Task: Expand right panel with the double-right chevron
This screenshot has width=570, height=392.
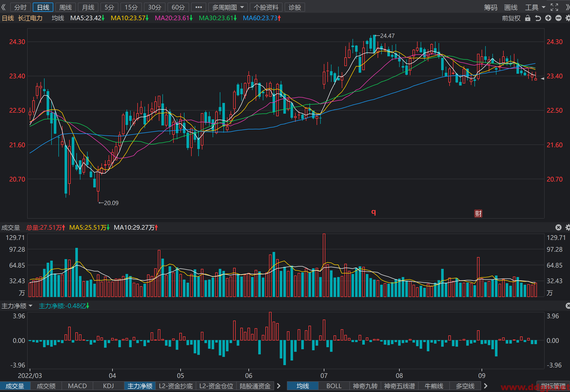Action: tap(567, 7)
